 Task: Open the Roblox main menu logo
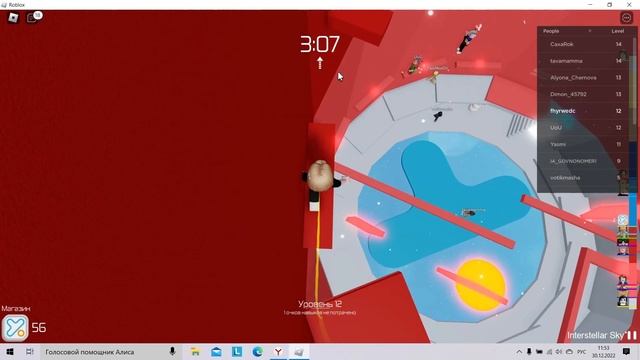pyautogui.click(x=13, y=18)
